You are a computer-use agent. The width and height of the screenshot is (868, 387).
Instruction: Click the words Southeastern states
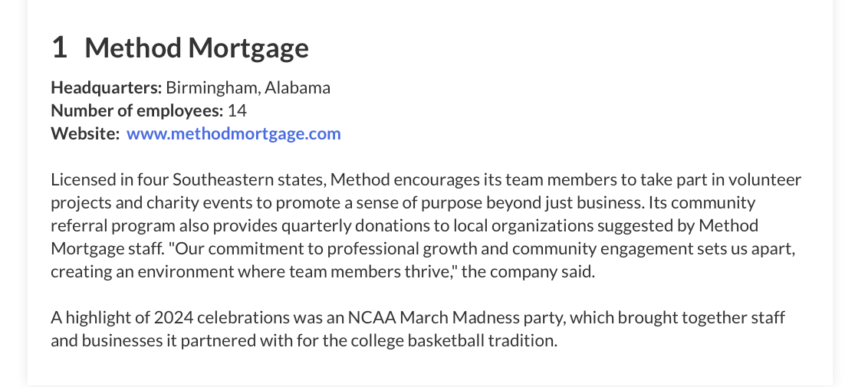coord(249,179)
